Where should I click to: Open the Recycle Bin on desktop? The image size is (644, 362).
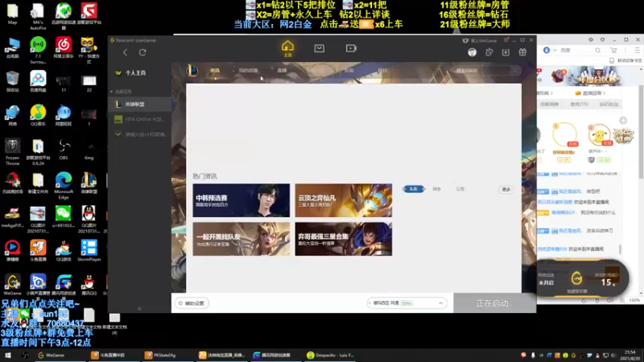(12, 81)
